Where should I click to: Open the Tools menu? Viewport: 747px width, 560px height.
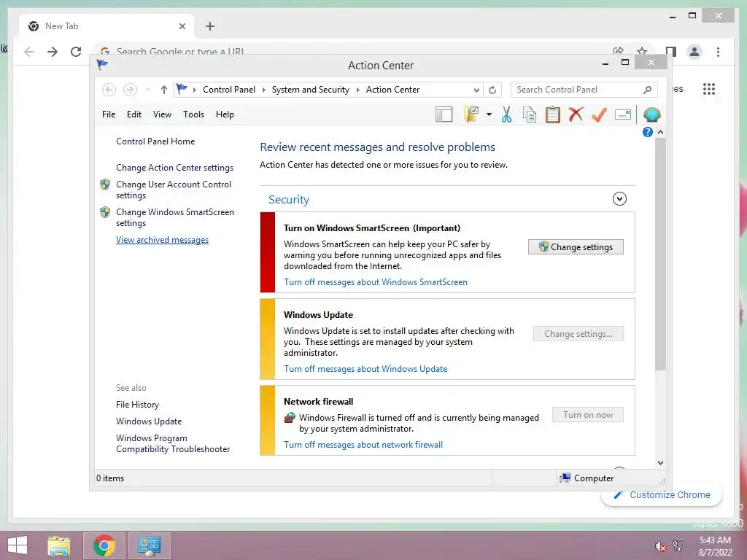coord(193,114)
